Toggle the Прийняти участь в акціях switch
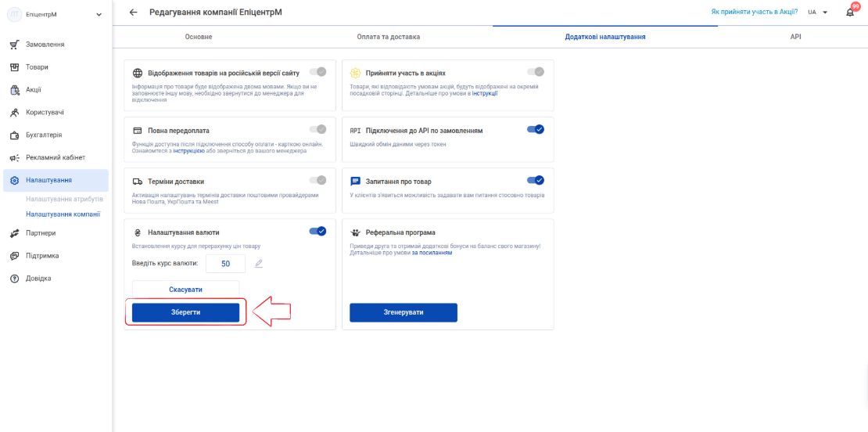Image resolution: width=868 pixels, height=432 pixels. (536, 71)
